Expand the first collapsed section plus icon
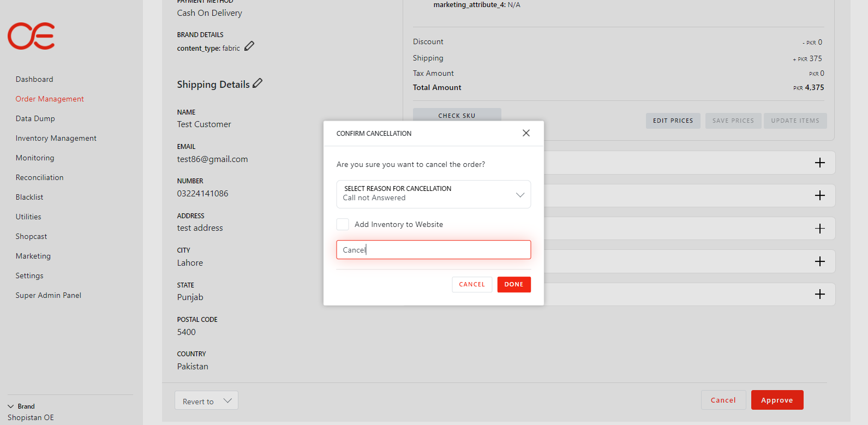 point(819,163)
